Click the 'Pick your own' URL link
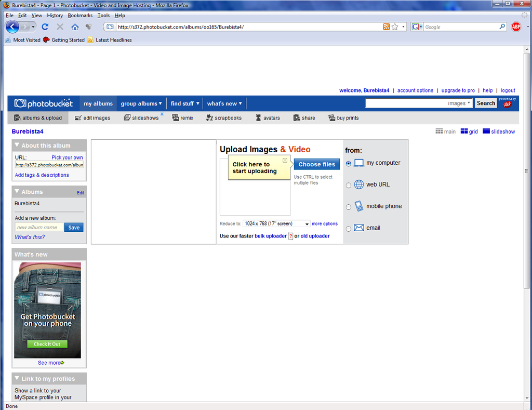Screen dimensions: 532x410 [67, 157]
